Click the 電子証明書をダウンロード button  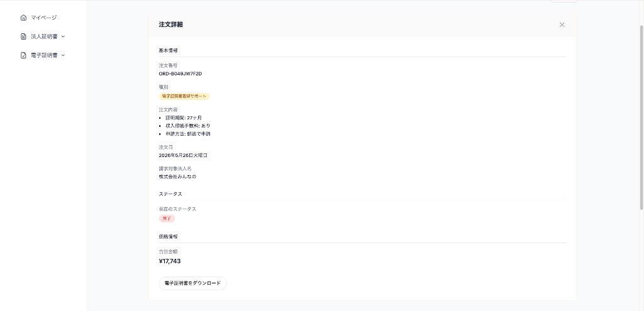pyautogui.click(x=192, y=283)
